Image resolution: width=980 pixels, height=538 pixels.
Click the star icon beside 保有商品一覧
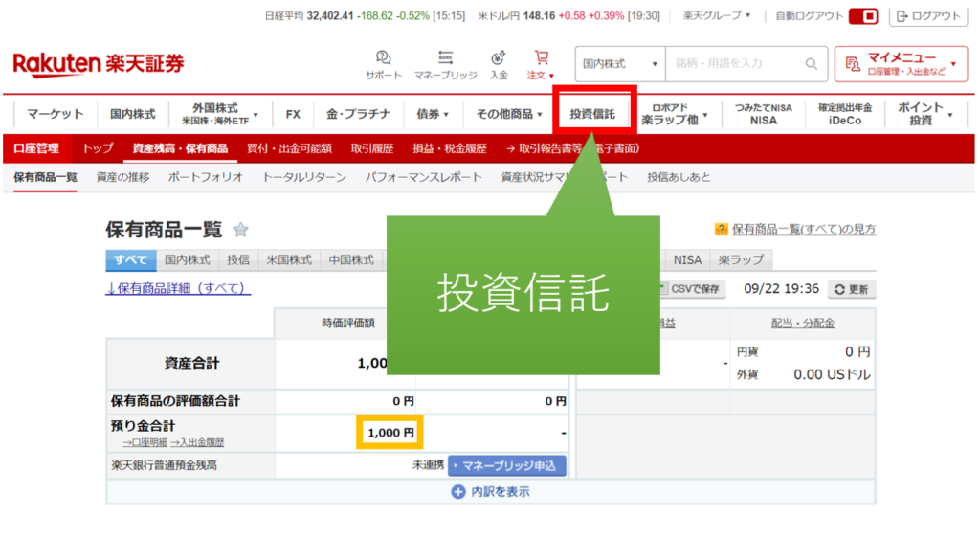coord(240,230)
